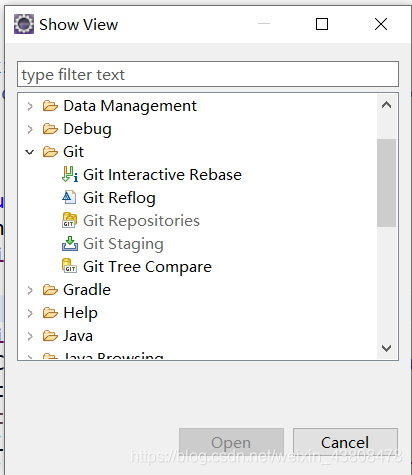412x475 pixels.
Task: Click the Git folder icon
Action: point(50,152)
